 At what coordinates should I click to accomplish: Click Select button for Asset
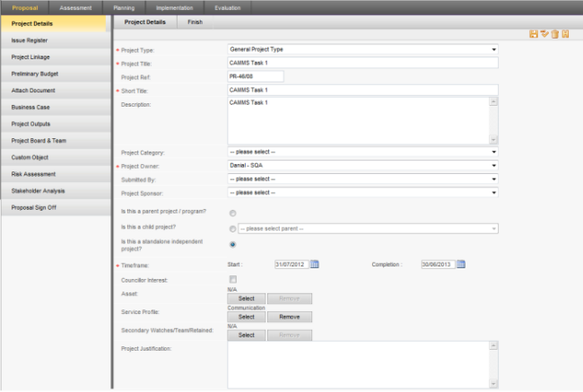[247, 298]
